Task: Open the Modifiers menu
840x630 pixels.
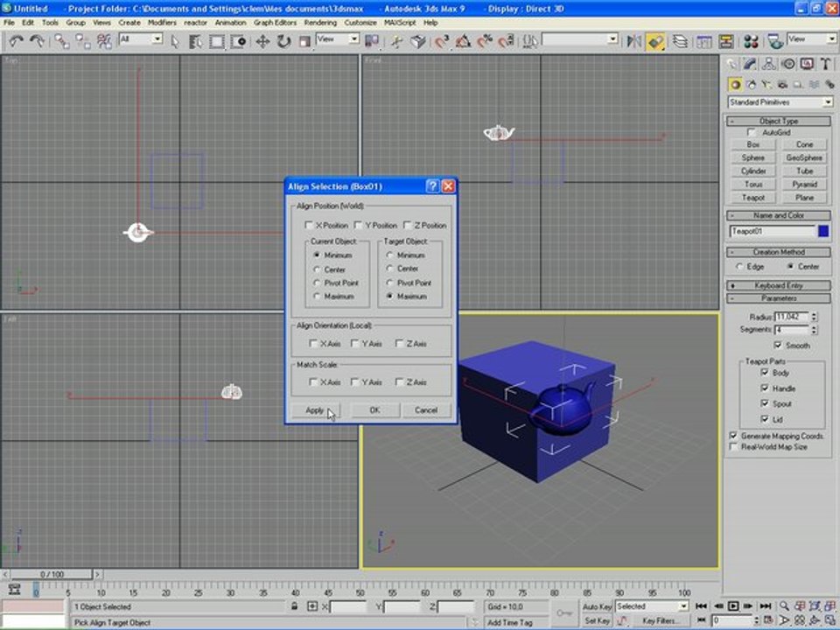Action: 161,22
